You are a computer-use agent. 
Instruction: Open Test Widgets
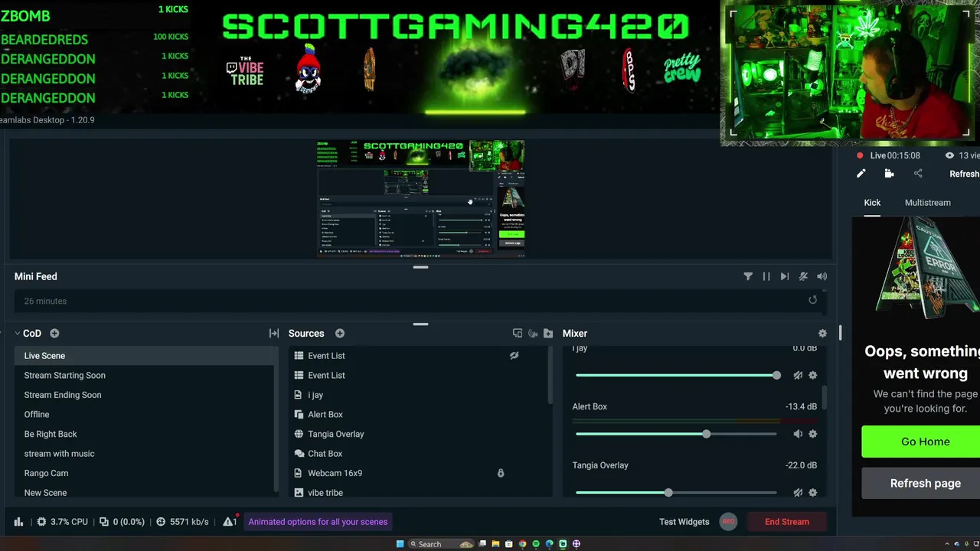684,522
